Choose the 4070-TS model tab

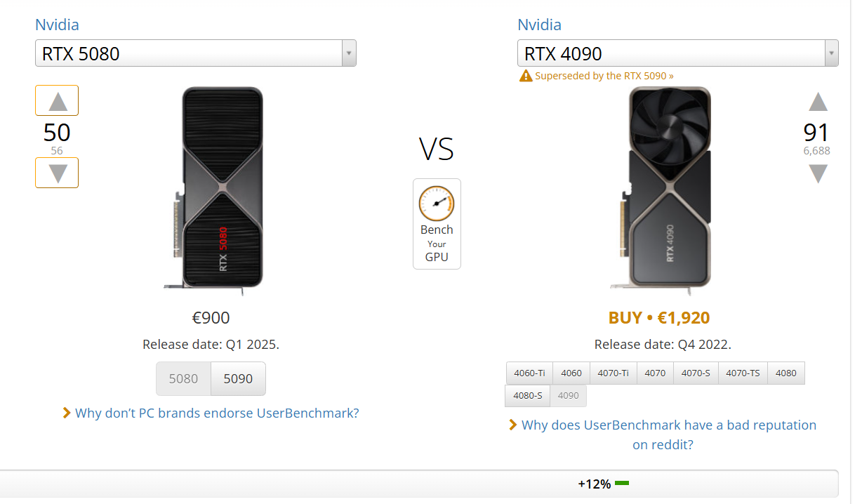pyautogui.click(x=743, y=373)
